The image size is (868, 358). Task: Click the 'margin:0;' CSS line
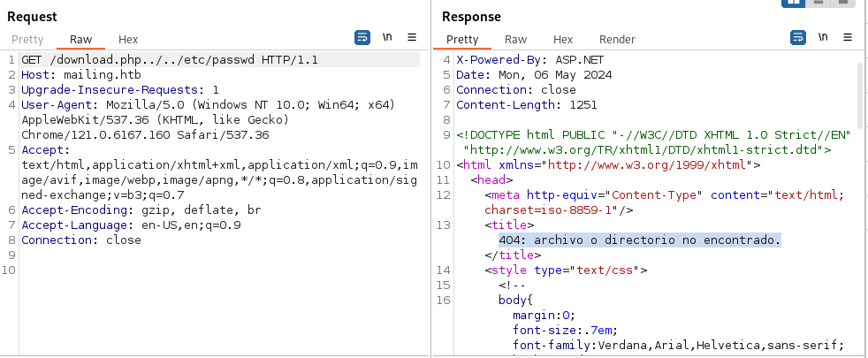click(x=544, y=316)
